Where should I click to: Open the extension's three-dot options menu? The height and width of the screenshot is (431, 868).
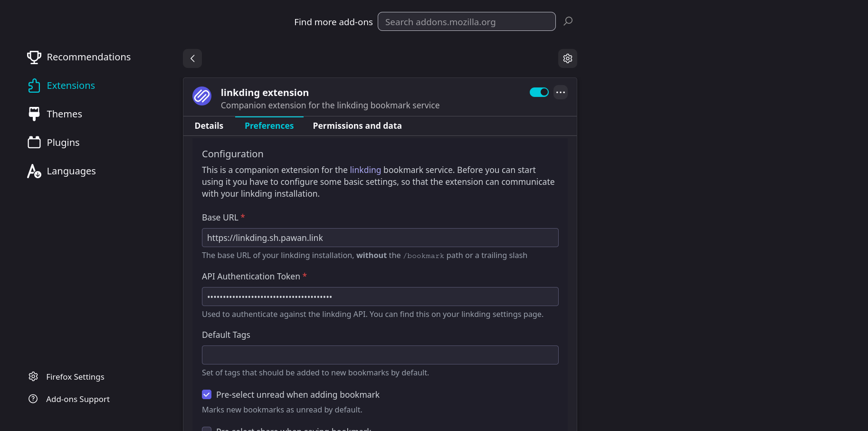[x=560, y=92]
